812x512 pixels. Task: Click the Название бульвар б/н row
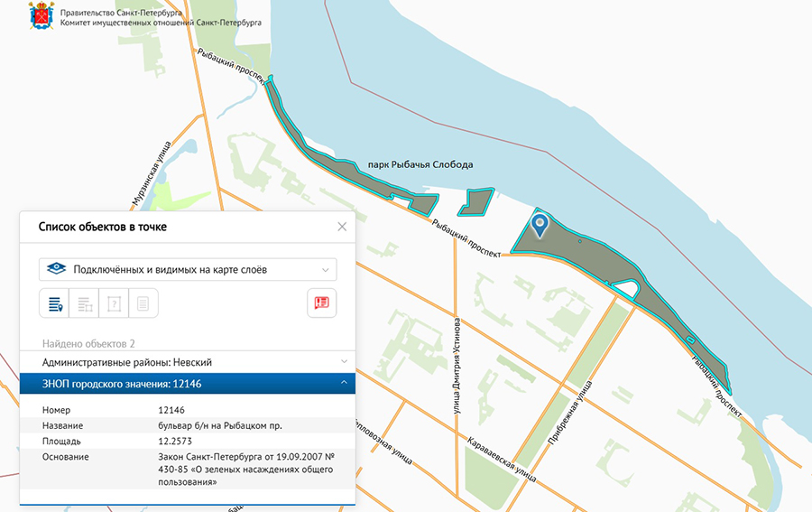click(188, 425)
